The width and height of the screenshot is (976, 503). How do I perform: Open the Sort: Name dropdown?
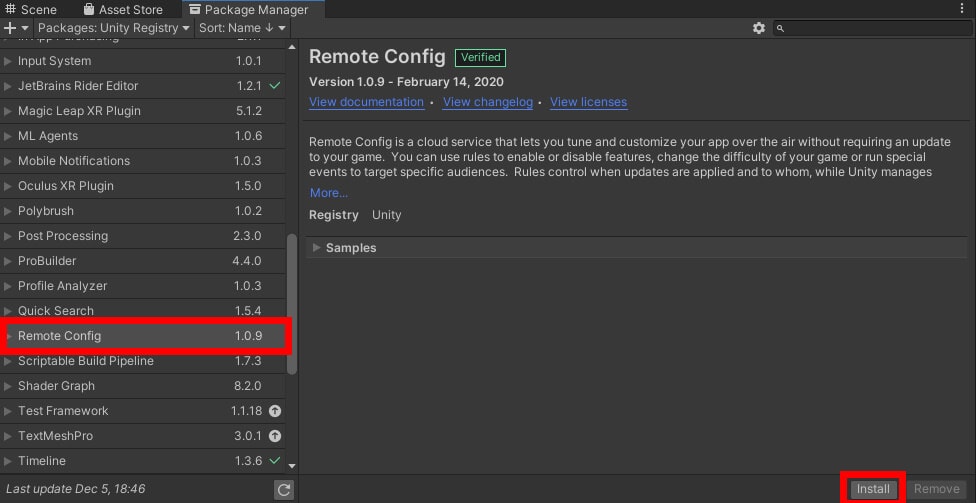[242, 28]
